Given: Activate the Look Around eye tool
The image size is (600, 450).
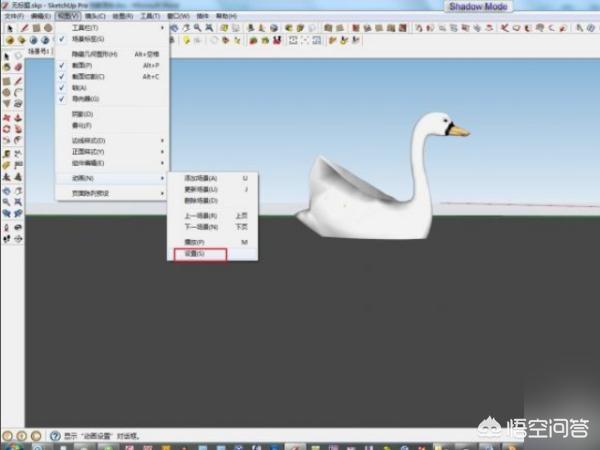Looking at the screenshot, I should (18, 227).
